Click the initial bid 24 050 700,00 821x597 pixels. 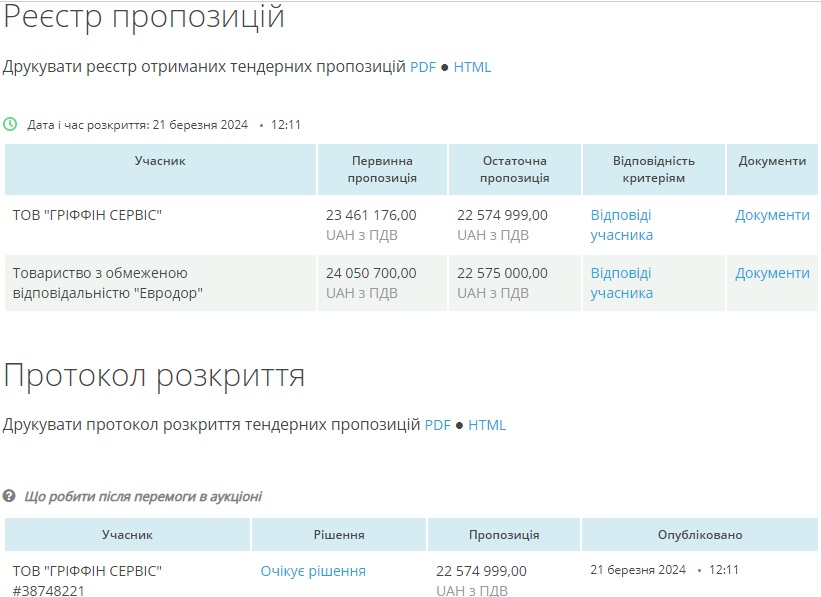(371, 273)
